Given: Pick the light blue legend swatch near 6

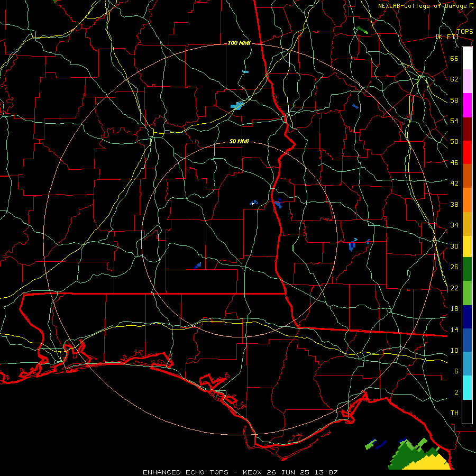Looking at the screenshot, I should tap(467, 364).
